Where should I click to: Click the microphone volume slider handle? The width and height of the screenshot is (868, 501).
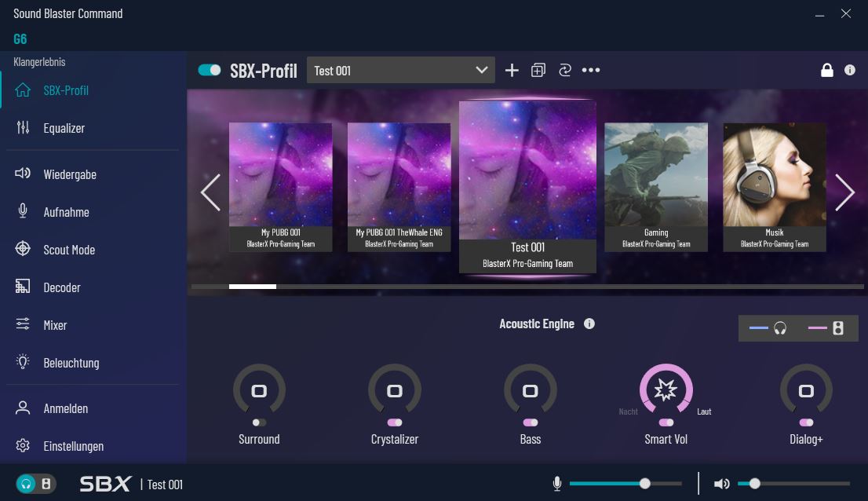[645, 484]
